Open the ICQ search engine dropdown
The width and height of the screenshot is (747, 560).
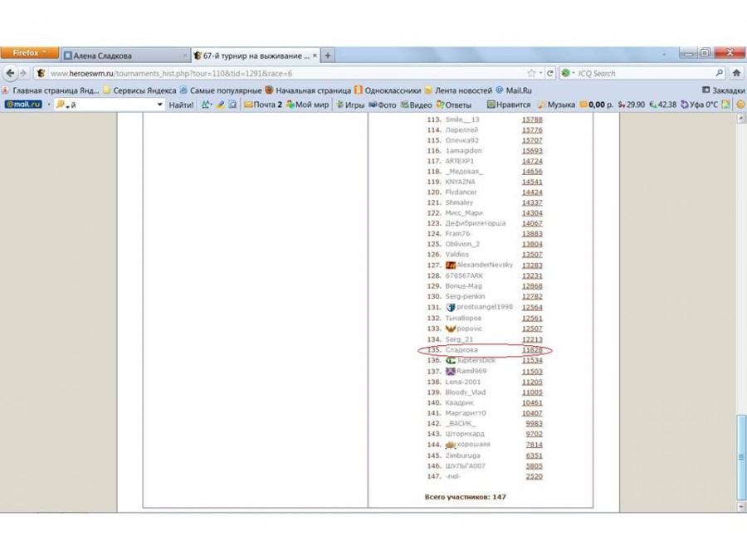[568, 73]
